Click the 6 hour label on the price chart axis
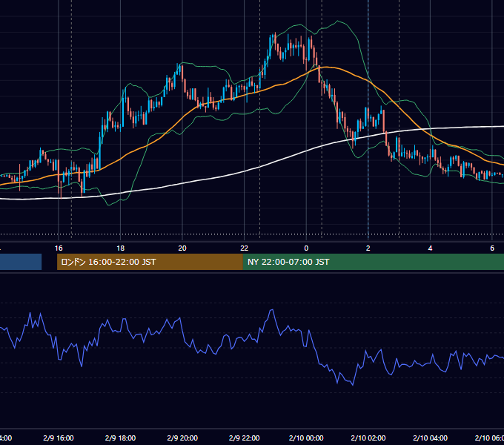The image size is (504, 445). 492,248
